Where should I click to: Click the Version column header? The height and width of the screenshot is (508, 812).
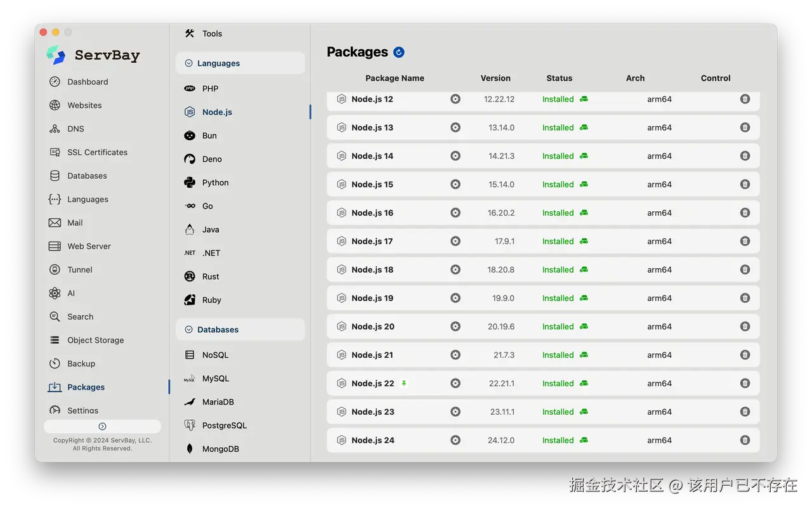click(x=495, y=78)
